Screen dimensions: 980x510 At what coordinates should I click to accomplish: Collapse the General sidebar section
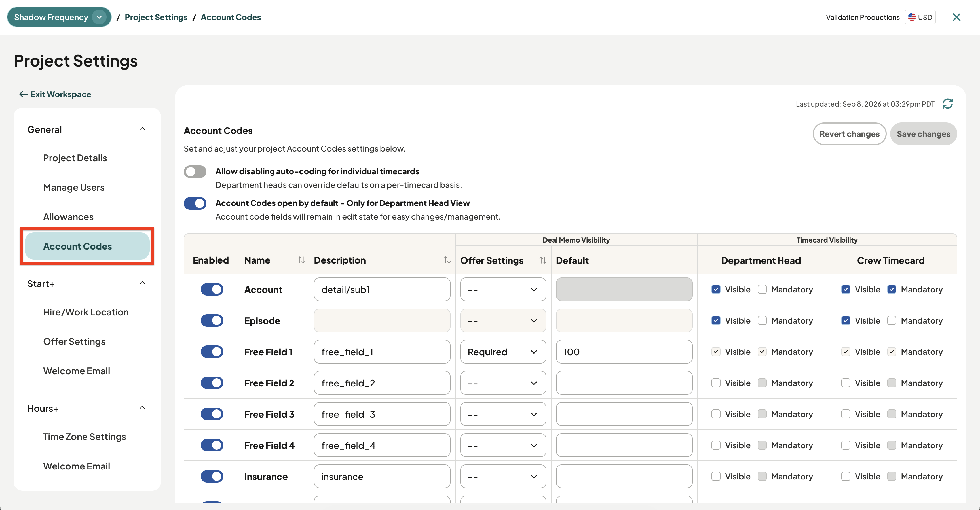(x=142, y=129)
